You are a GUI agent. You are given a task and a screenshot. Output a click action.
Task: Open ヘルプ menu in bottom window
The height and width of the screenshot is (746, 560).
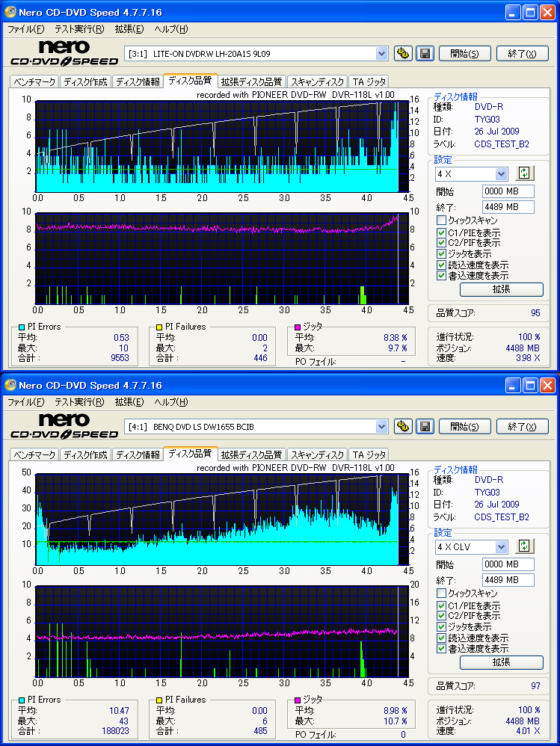(171, 402)
